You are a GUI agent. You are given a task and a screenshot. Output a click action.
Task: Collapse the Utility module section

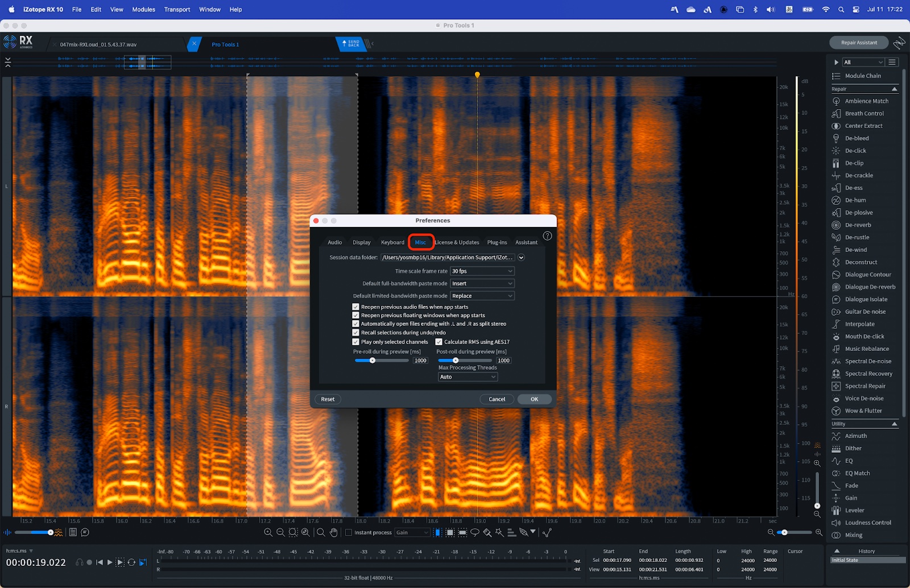tap(894, 424)
